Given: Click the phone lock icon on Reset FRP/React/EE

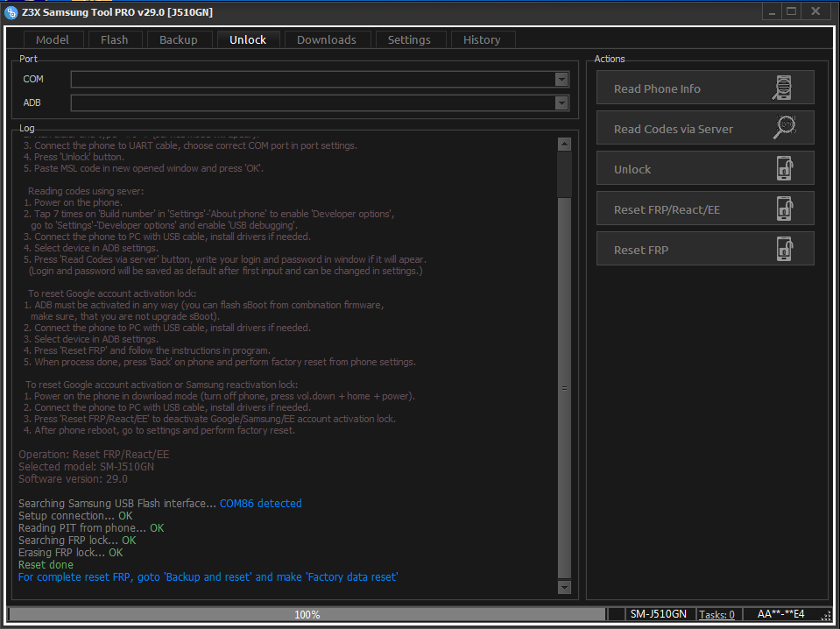Looking at the screenshot, I should 783,209.
